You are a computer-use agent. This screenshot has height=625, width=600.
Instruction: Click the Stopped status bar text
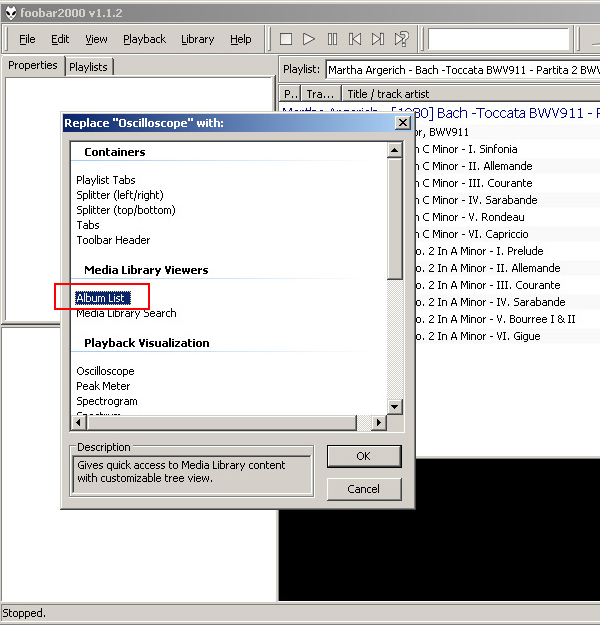[24, 613]
